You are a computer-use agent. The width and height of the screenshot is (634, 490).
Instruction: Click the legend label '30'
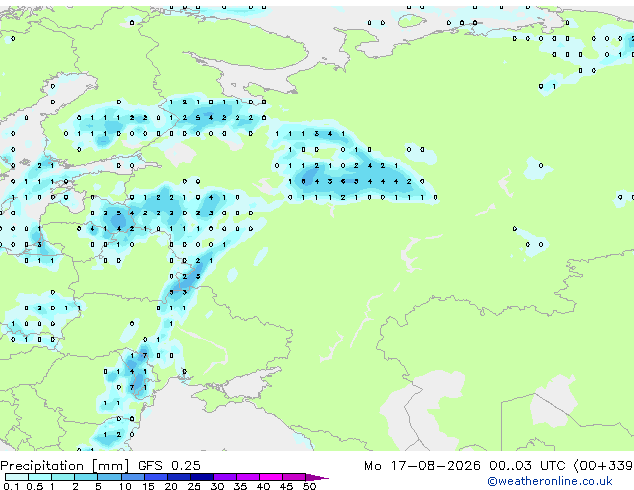point(217,486)
